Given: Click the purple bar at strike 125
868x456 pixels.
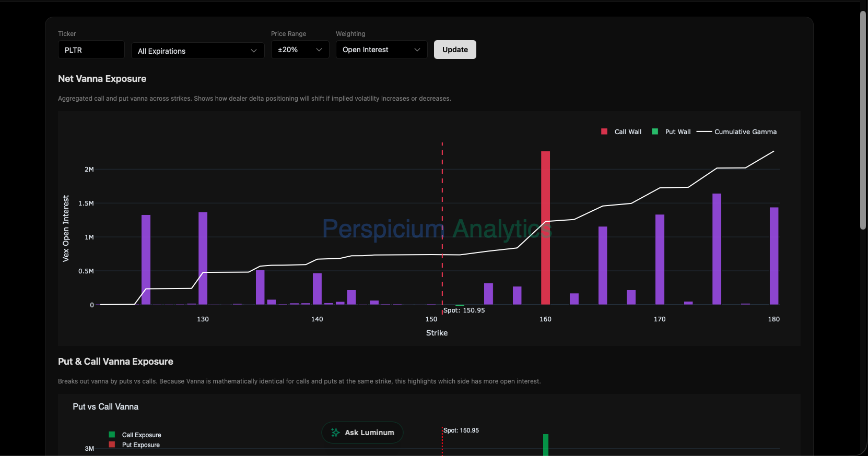Looking at the screenshot, I should point(146,259).
